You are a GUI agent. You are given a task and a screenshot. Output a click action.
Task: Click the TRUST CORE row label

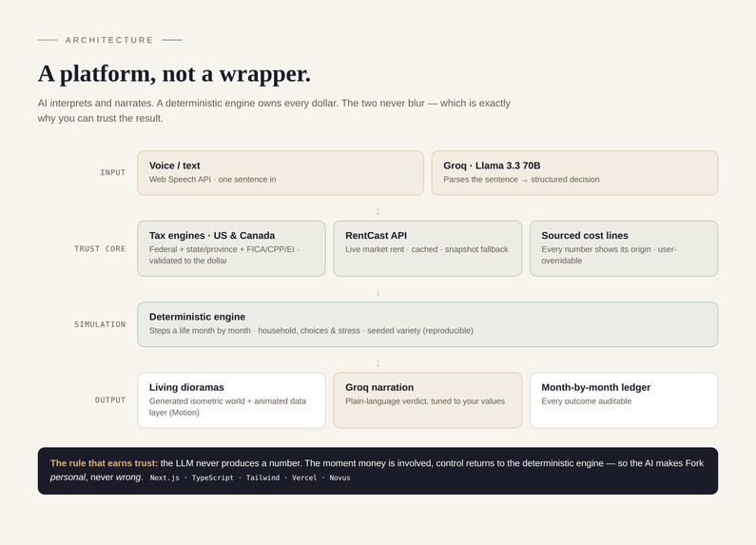[100, 249]
